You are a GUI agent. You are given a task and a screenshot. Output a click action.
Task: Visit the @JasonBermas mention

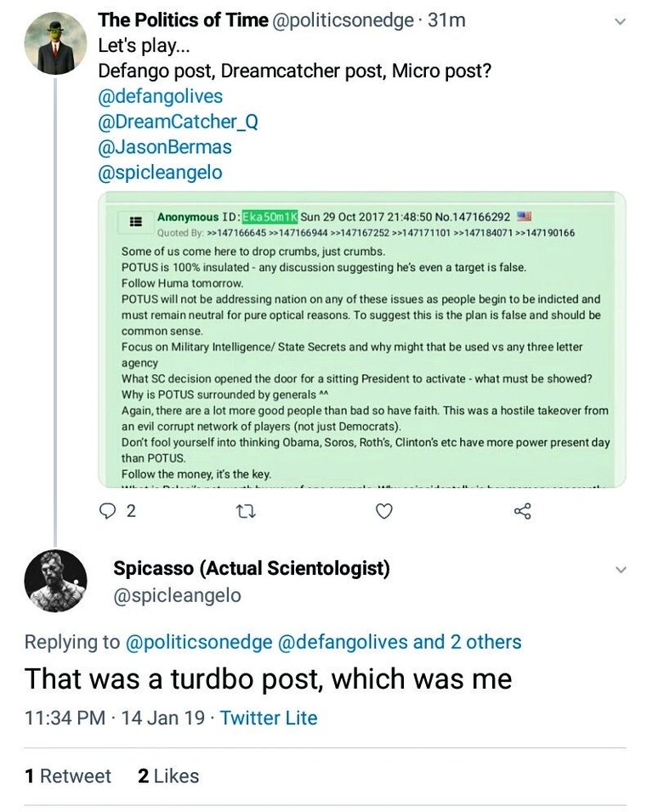pos(165,147)
